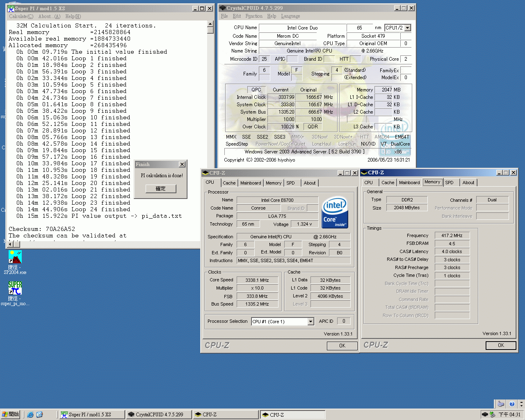Open Internet Explorer from the Quick Launch bar
The height and width of the screenshot is (420, 525).
[30, 415]
